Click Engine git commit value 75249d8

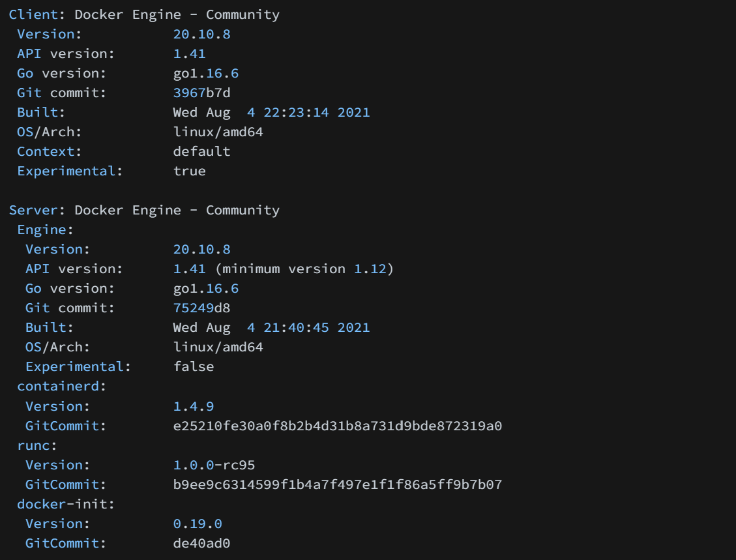pyautogui.click(x=201, y=308)
